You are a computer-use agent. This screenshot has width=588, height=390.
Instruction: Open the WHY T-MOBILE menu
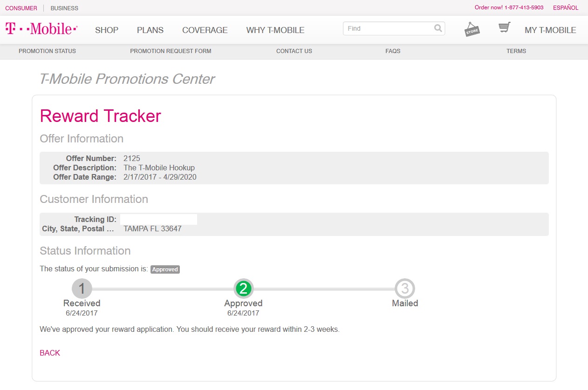click(x=275, y=30)
